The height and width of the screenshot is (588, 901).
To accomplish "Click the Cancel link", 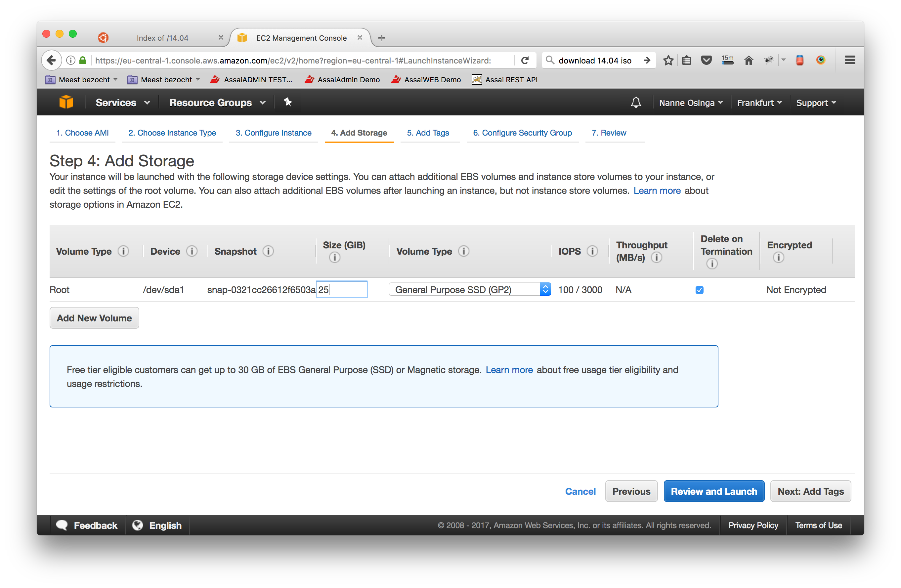I will tap(580, 491).
